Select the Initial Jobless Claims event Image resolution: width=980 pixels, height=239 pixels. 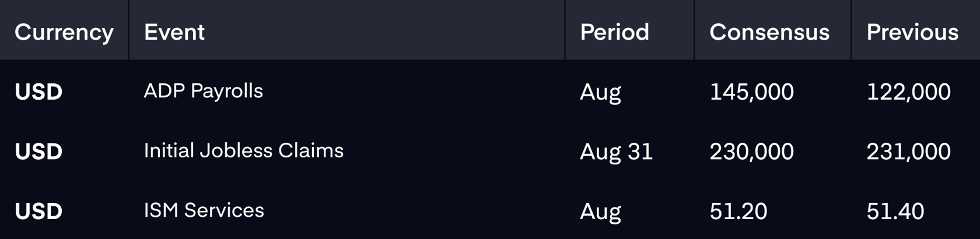tap(244, 150)
